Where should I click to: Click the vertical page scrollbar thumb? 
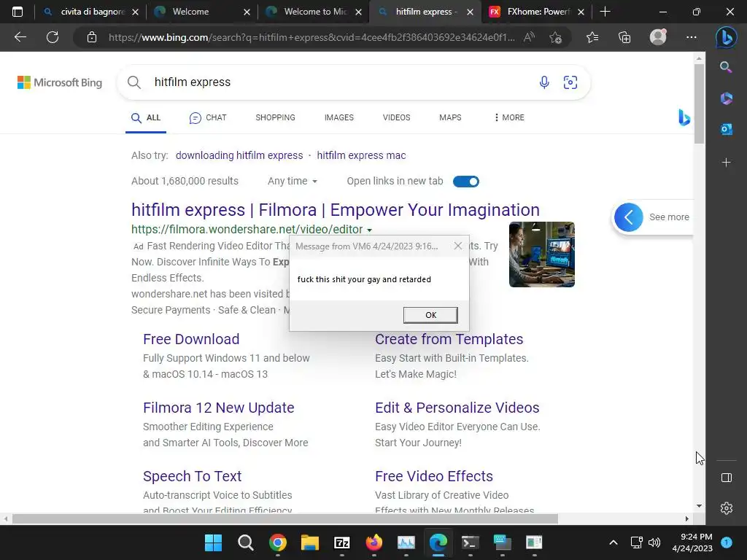699,104
